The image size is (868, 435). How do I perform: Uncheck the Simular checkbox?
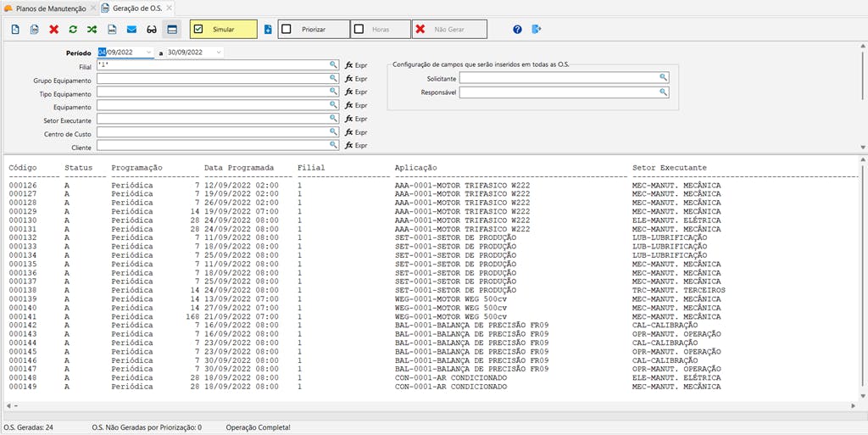198,30
